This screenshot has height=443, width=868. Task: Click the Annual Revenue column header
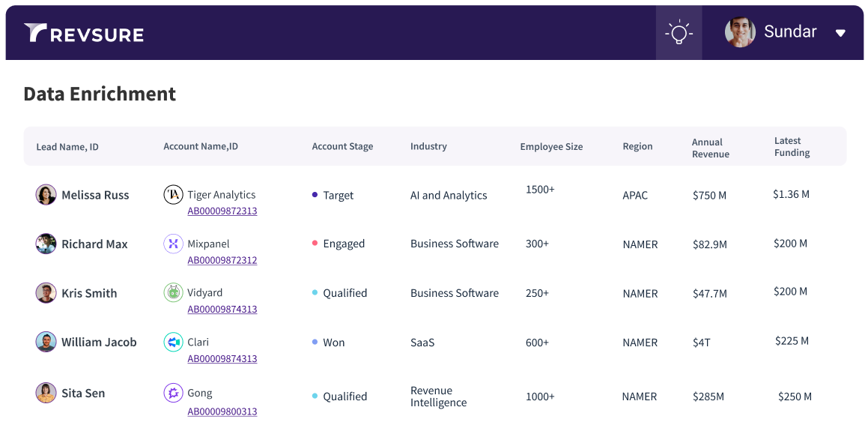coord(710,148)
